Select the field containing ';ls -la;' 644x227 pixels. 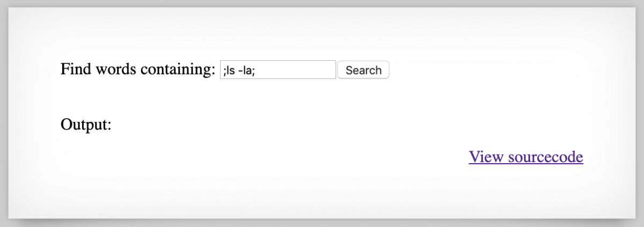(278, 70)
